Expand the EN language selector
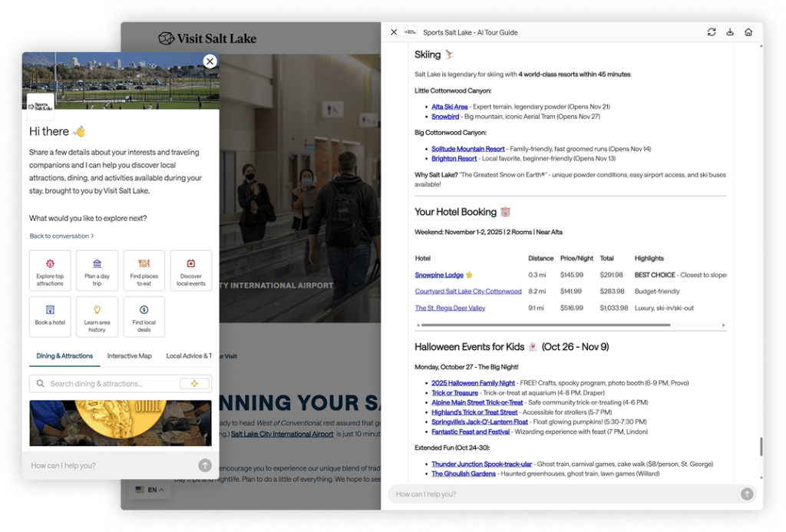Viewport: 786px width, 532px height. pyautogui.click(x=150, y=490)
